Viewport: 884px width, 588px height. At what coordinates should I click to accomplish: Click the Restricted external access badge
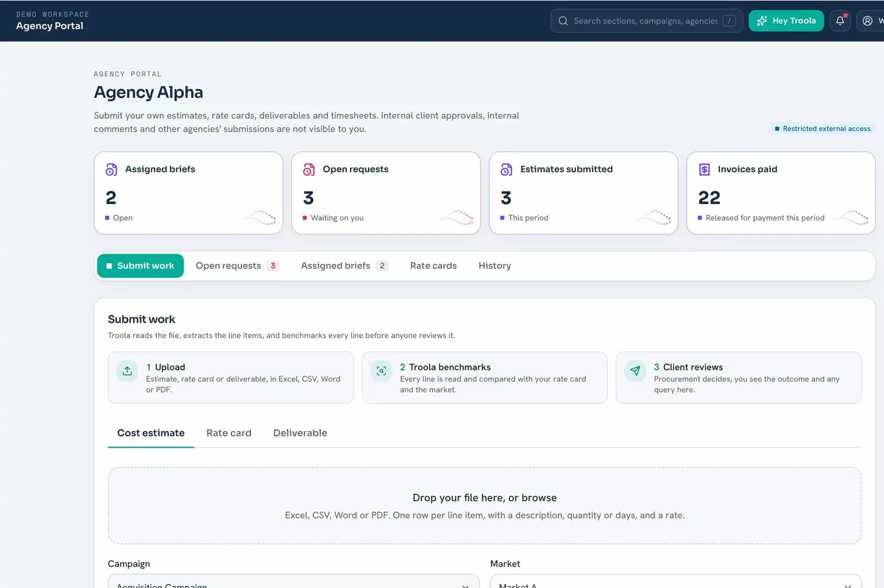823,129
